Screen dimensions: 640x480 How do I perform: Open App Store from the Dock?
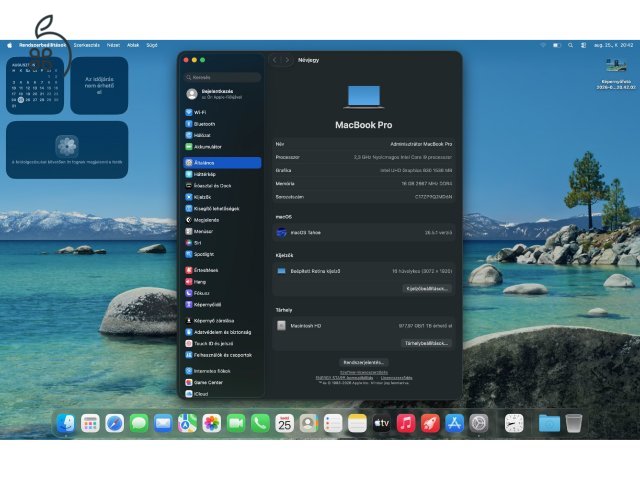pyautogui.click(x=454, y=423)
